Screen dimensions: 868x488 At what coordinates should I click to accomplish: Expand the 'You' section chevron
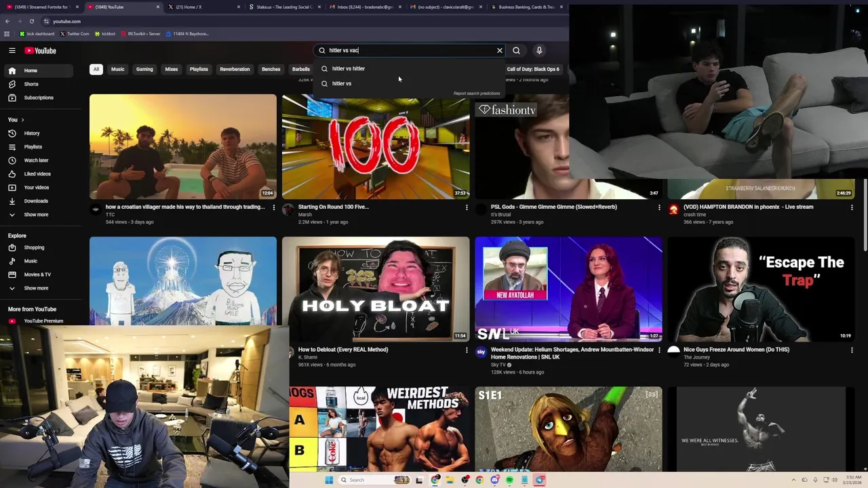click(x=22, y=120)
